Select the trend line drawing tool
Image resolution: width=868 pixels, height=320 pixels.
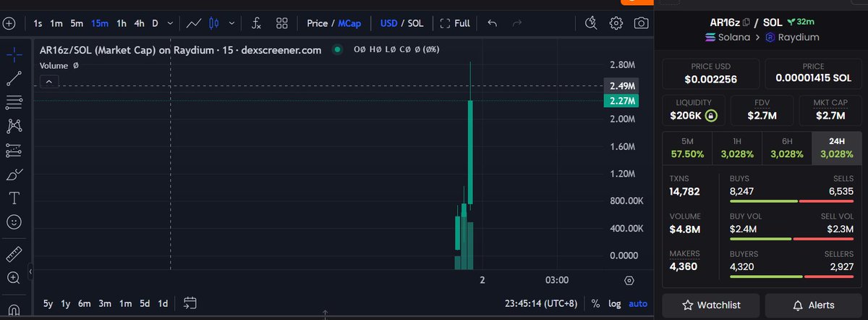(x=14, y=78)
